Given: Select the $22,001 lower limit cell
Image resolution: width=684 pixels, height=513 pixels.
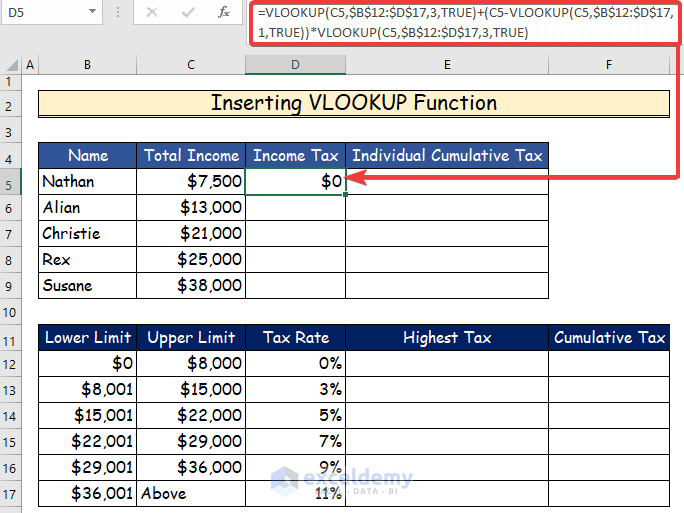Looking at the screenshot, I should [x=87, y=441].
